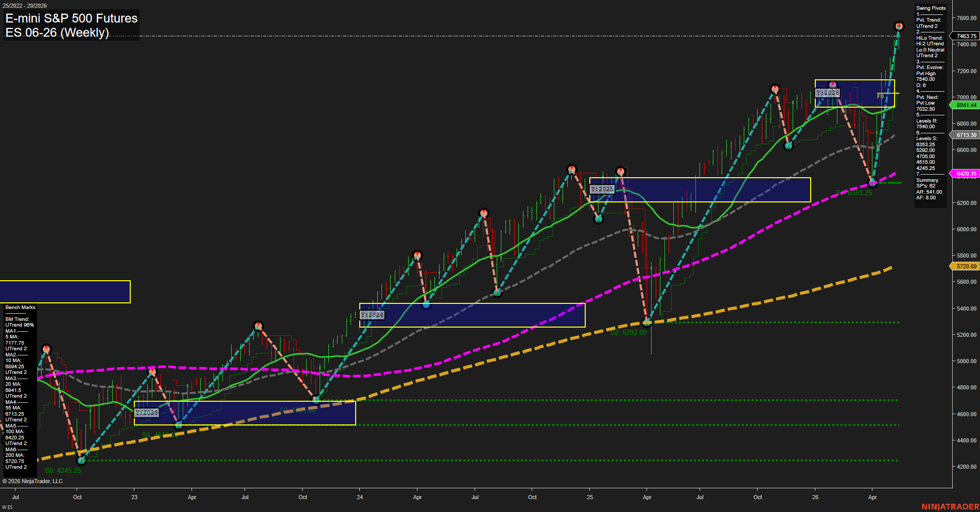Select the 24 year label on time axis
Screen dimensions: 980x512
click(360, 497)
